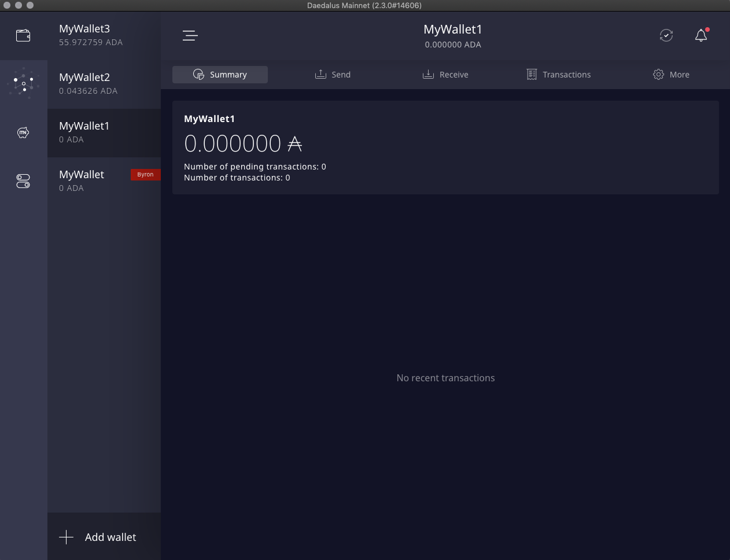The height and width of the screenshot is (560, 730).
Task: Open the wallets section in sidebar
Action: point(23,35)
